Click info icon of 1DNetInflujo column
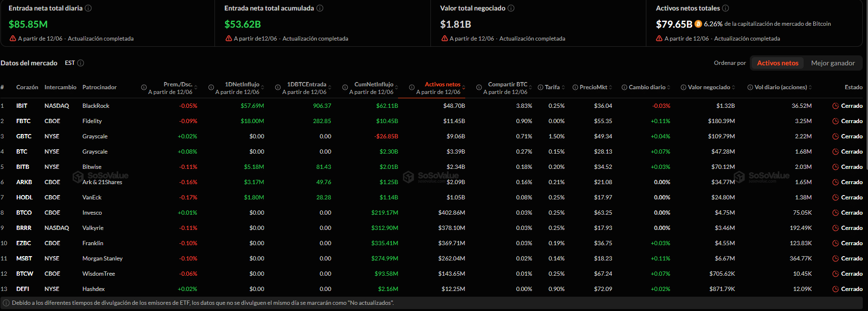Screen dimensions: 868x311 [x=211, y=87]
